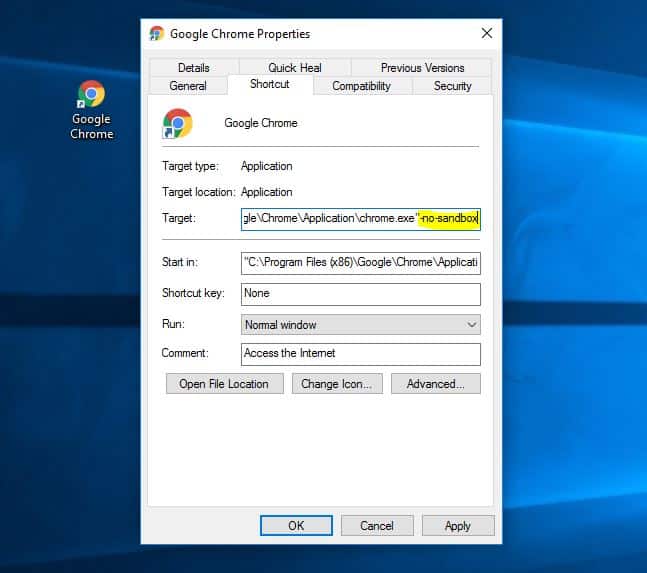This screenshot has width=647, height=573.
Task: Click the Open File Location button
Action: click(224, 384)
